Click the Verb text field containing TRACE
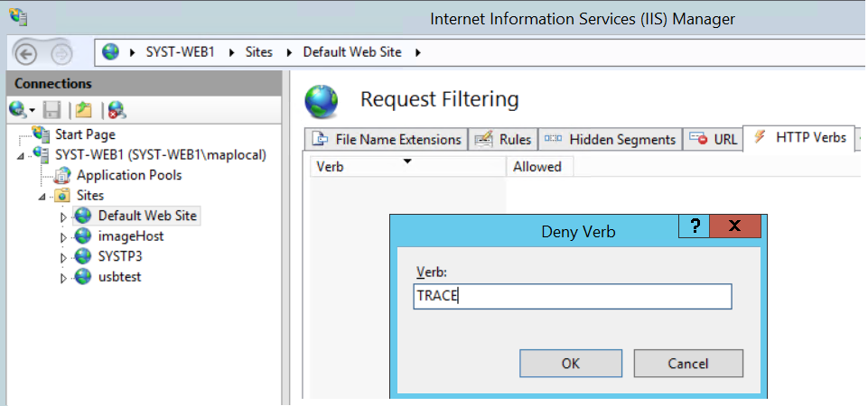 (573, 297)
